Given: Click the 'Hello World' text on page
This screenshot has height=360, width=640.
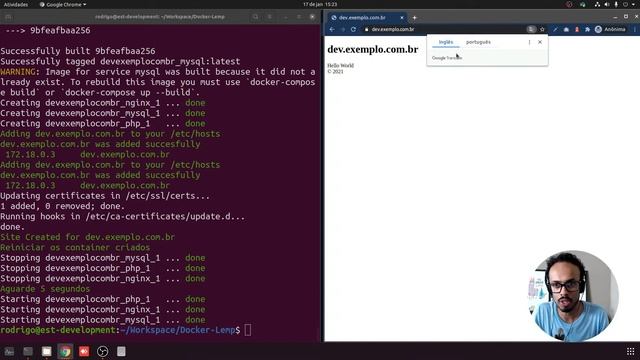Looking at the screenshot, I should (x=340, y=65).
